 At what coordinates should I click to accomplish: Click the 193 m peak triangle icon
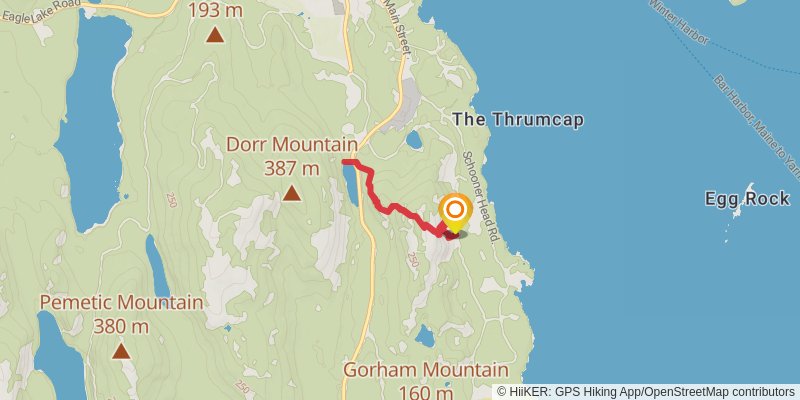tap(215, 35)
